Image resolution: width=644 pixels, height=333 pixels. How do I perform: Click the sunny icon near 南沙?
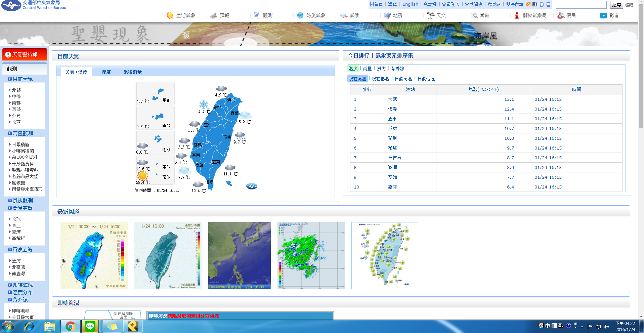pyautogui.click(x=142, y=175)
